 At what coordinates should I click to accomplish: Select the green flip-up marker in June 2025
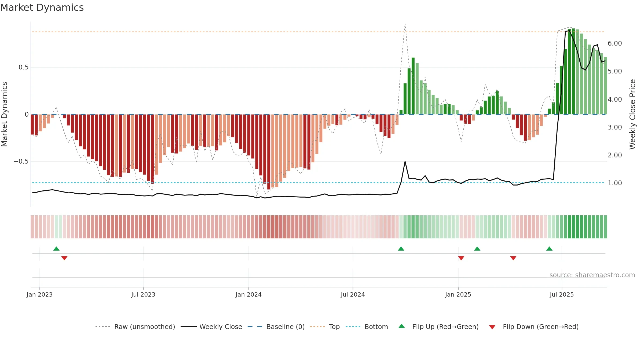click(549, 249)
